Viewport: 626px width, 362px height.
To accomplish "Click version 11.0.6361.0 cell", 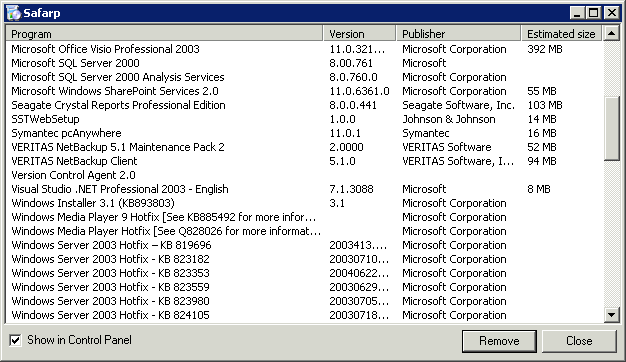I will tap(359, 91).
